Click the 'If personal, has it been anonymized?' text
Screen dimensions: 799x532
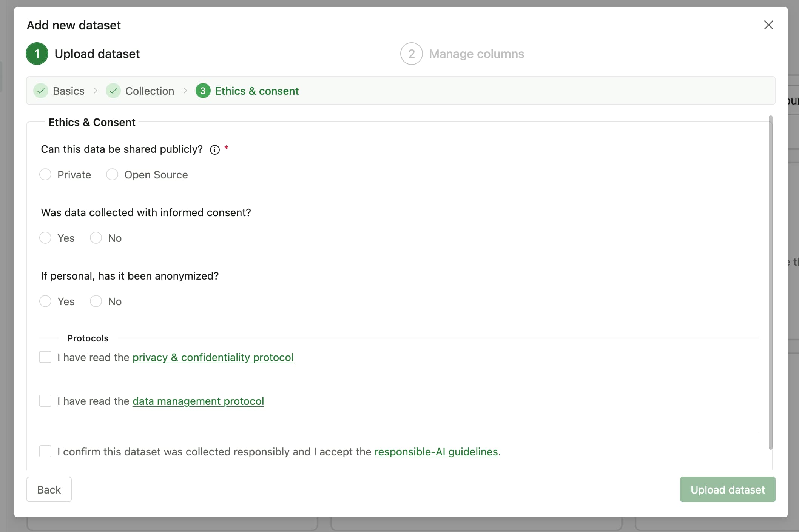[x=130, y=276]
